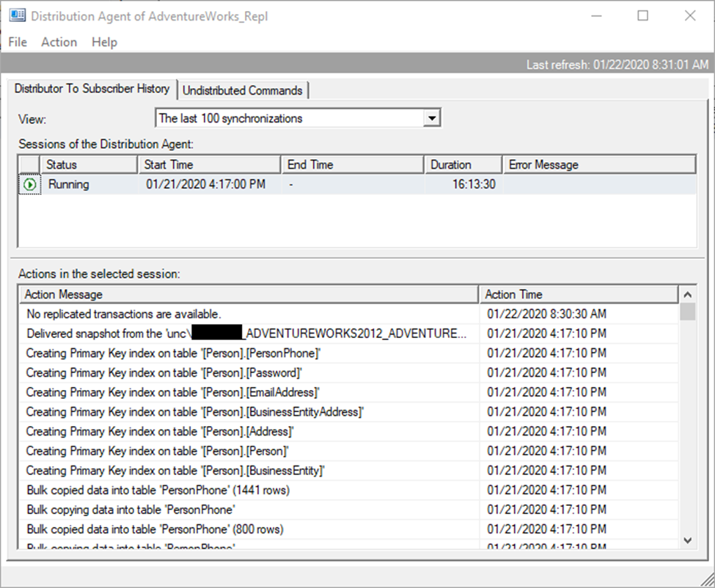Select the Running session row

358,185
